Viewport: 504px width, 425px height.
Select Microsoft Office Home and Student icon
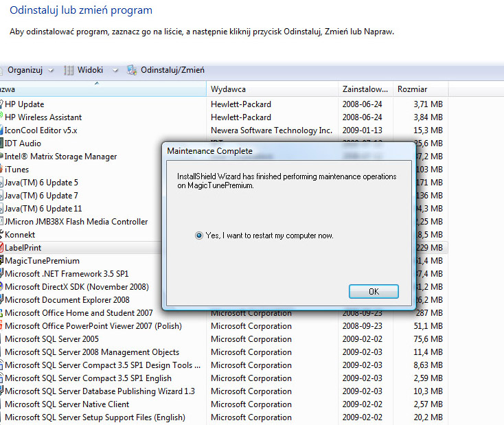click(x=1, y=313)
